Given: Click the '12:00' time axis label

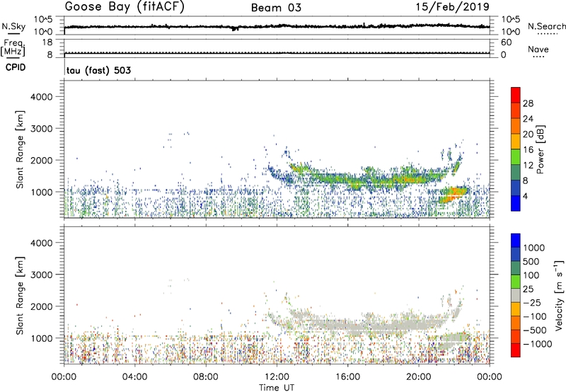Looking at the screenshot, I should pyautogui.click(x=277, y=377).
